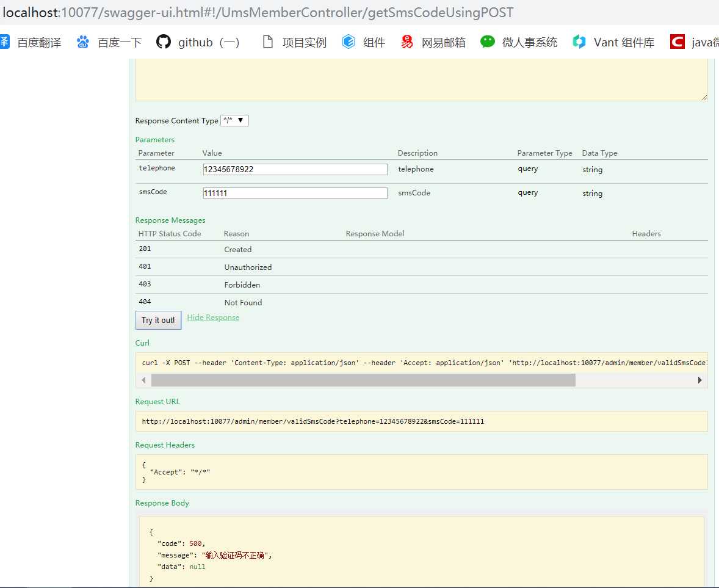Open the github (一) bookmark label

coord(209,43)
